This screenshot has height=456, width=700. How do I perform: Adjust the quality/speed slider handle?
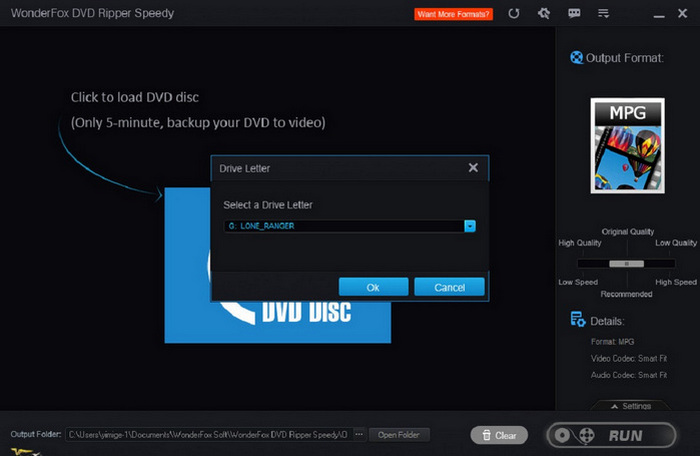point(626,264)
